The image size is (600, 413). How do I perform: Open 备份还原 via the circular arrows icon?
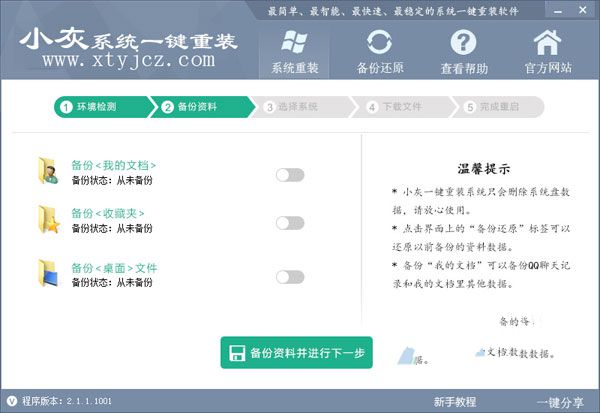tap(379, 43)
